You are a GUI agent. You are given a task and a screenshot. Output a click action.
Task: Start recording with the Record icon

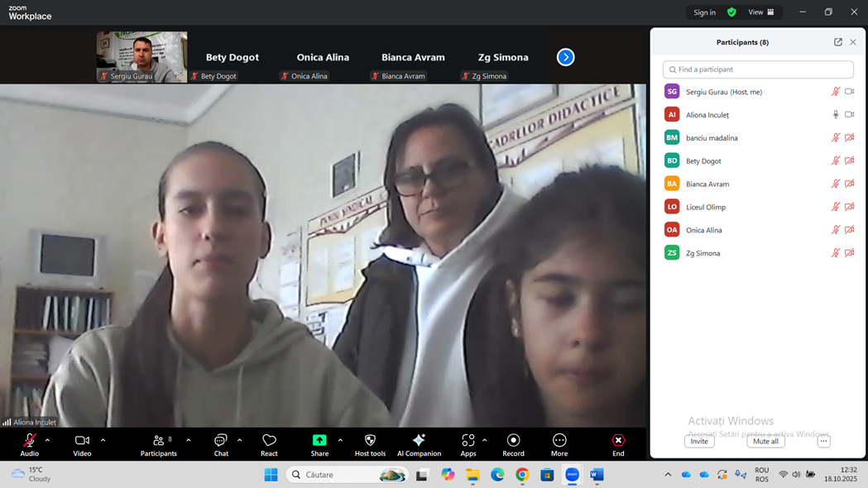click(513, 441)
